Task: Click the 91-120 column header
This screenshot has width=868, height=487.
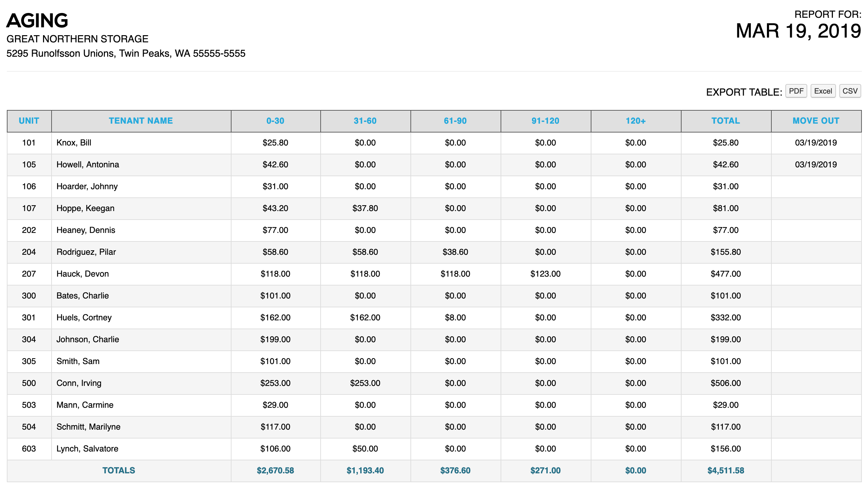Action: pos(545,121)
